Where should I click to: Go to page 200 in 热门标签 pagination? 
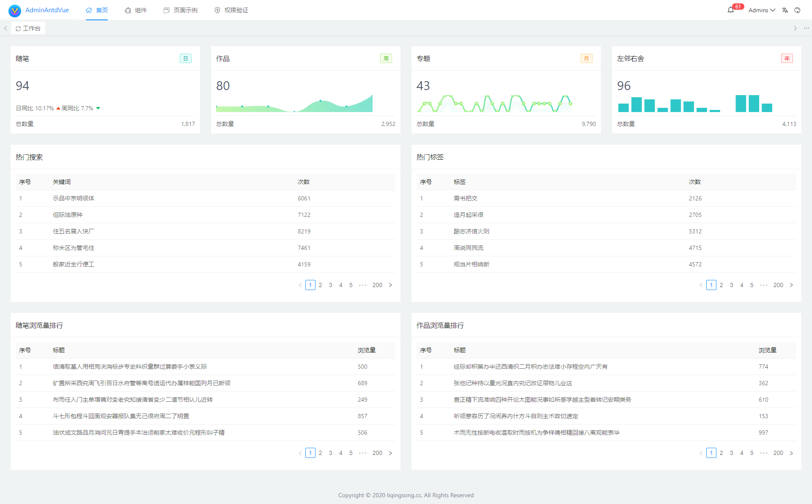[778, 285]
